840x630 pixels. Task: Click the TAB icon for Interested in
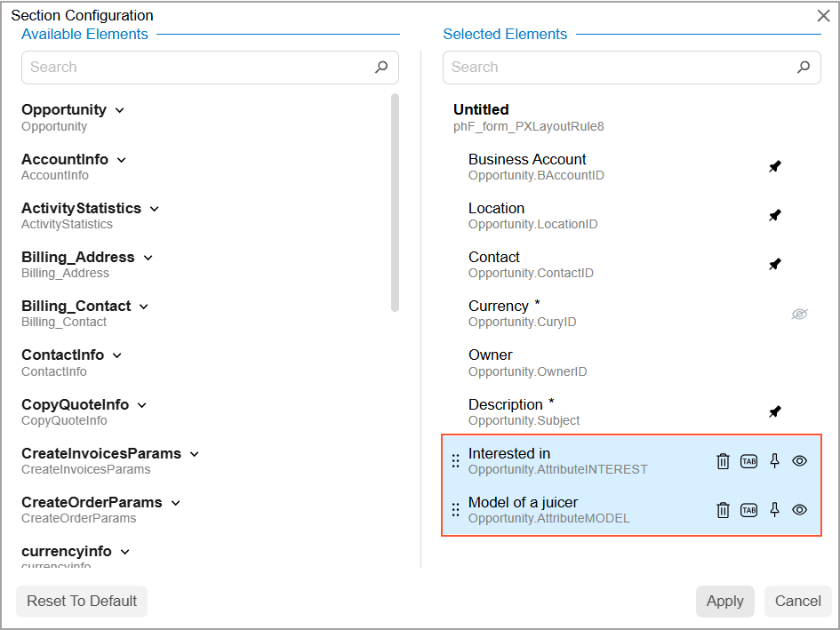[749, 461]
